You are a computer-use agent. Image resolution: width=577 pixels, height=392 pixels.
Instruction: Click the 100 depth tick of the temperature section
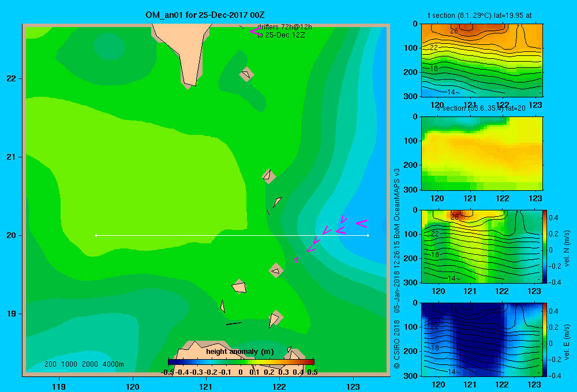point(411,48)
